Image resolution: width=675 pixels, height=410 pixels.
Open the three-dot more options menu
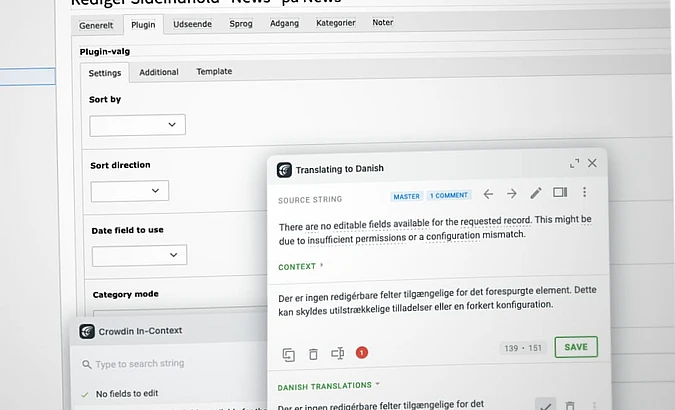point(585,192)
